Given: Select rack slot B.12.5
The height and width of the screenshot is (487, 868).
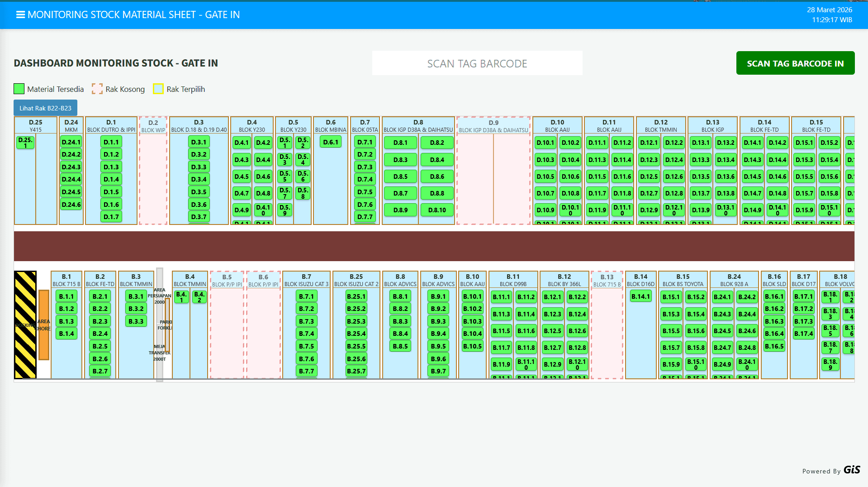Looking at the screenshot, I should coord(552,331).
